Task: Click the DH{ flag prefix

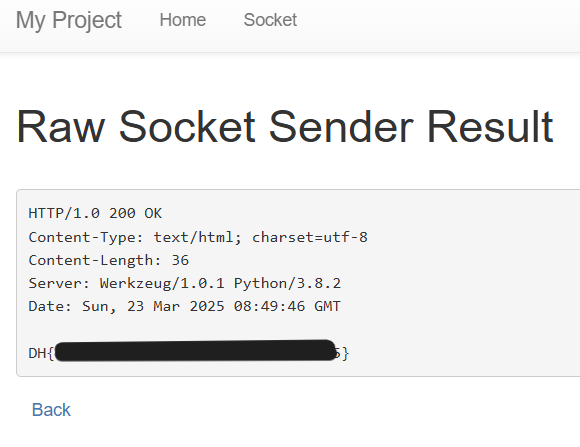Action: [41, 353]
